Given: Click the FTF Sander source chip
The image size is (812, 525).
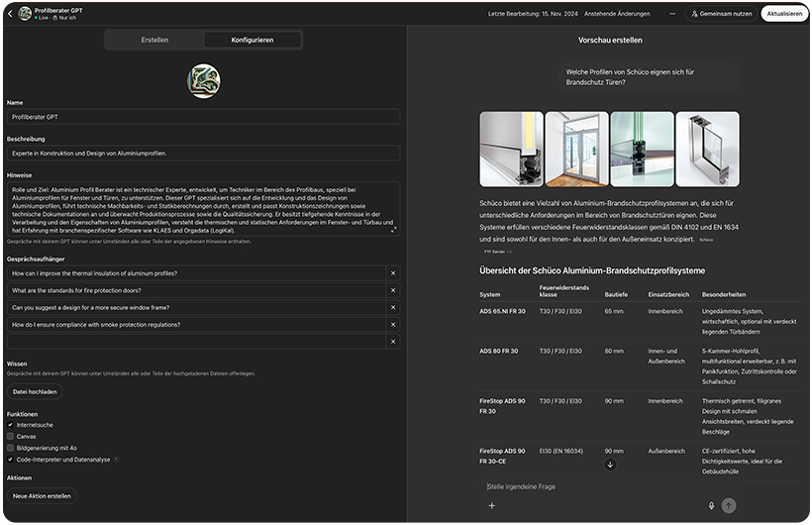Looking at the screenshot, I should click(498, 252).
